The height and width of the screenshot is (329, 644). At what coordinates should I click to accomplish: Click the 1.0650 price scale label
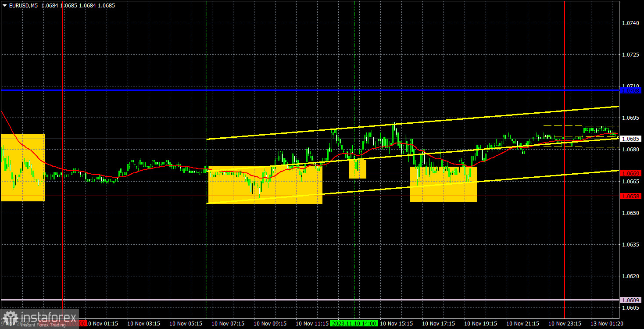(x=630, y=213)
